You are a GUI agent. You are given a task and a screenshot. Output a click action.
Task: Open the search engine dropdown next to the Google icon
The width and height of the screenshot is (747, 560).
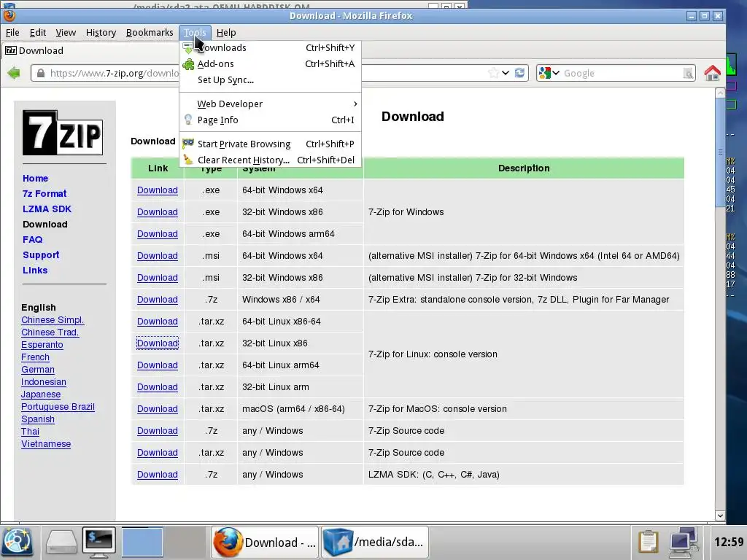tap(556, 73)
